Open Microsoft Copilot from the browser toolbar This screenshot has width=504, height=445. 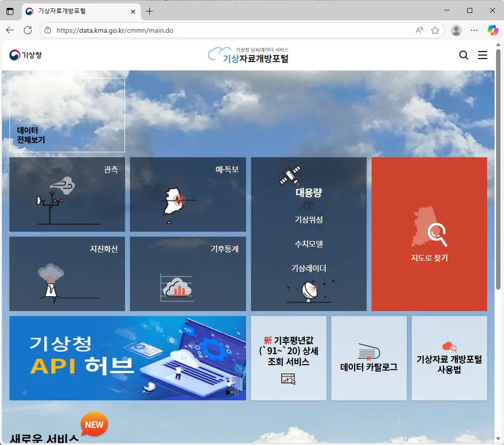(493, 30)
